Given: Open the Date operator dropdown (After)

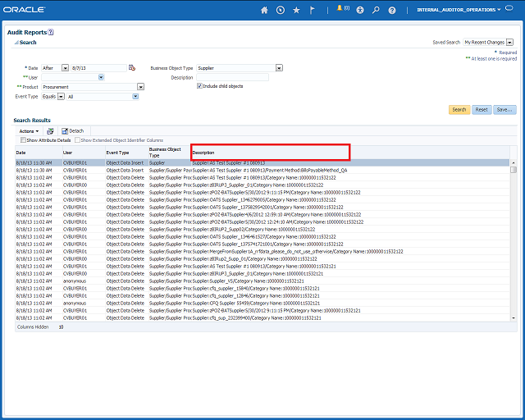Looking at the screenshot, I should (x=66, y=68).
